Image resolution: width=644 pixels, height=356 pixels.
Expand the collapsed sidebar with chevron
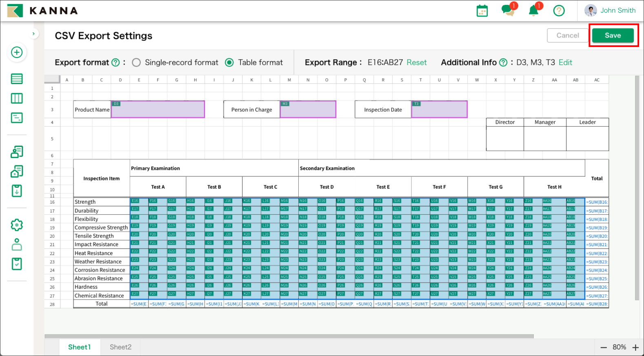pos(33,34)
